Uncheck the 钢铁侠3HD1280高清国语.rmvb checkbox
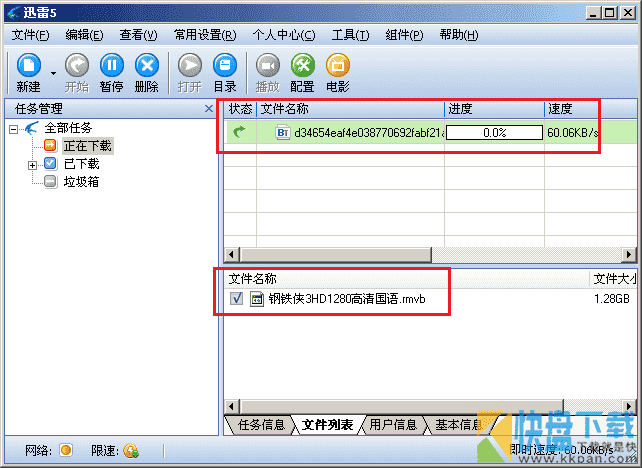 pyautogui.click(x=236, y=298)
